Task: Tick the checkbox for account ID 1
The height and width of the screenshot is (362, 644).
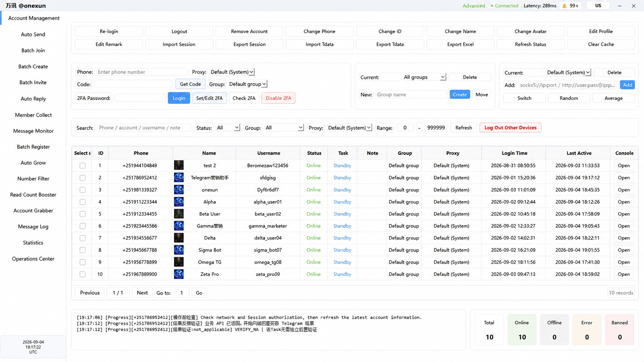Action: pos(82,166)
